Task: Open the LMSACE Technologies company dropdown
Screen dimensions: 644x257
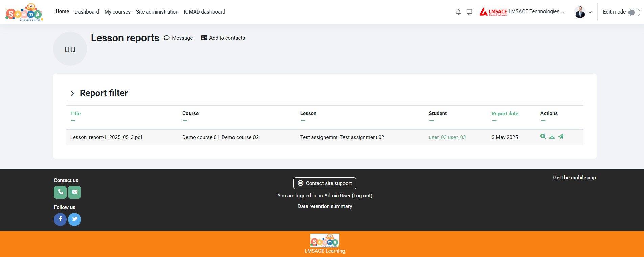Action: (523, 12)
